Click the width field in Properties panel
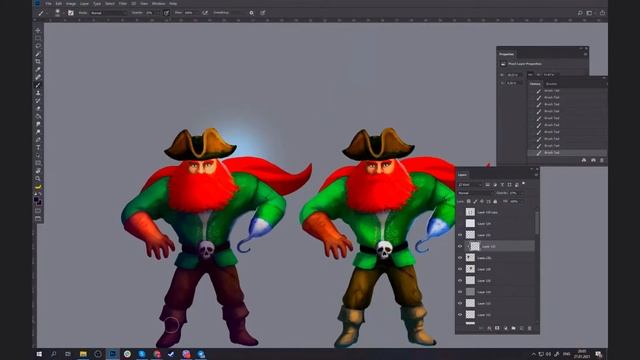Image resolution: width=640 pixels, height=360 pixels. pyautogui.click(x=513, y=75)
